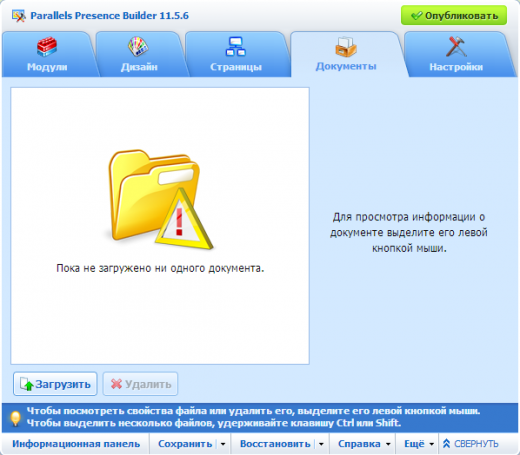Collapse the panel with СВЕРНУТЬ
The height and width of the screenshot is (455, 520).
coord(470,444)
